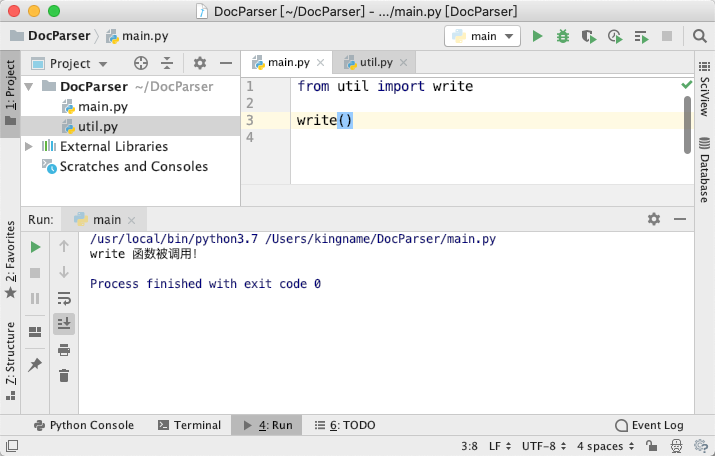Screen dimensions: 715x456
Task: Click the locate current file crosshair icon
Action: coord(141,63)
